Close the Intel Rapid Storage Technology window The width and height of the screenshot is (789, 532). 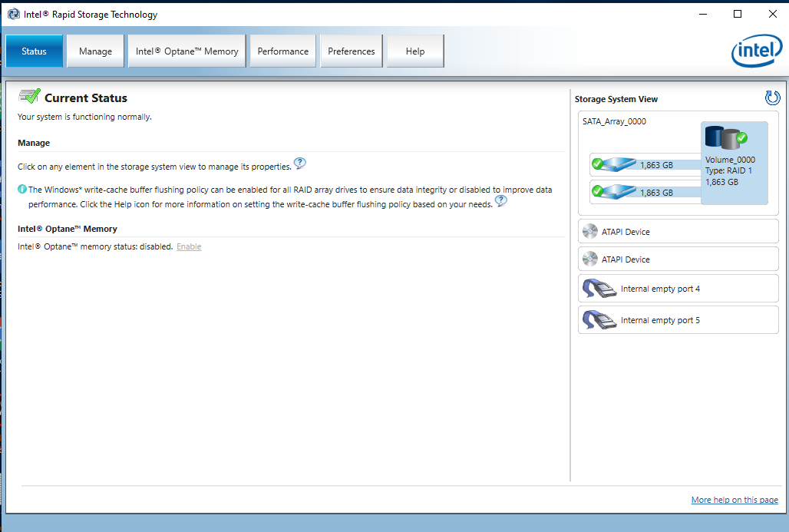[x=772, y=14]
